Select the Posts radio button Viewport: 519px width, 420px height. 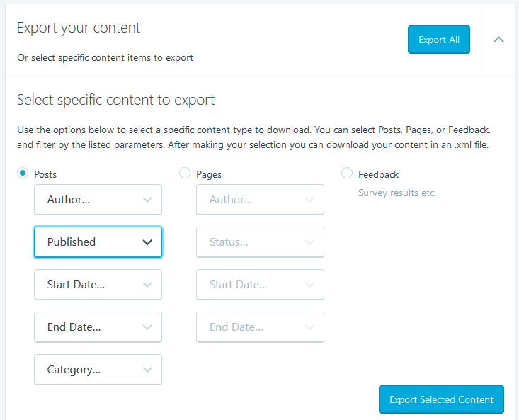[23, 173]
